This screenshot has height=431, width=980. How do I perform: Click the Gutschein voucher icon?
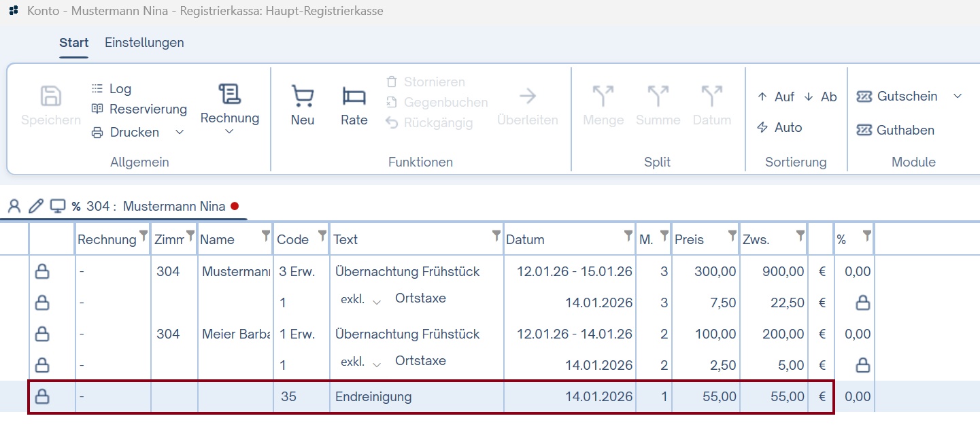pos(865,97)
